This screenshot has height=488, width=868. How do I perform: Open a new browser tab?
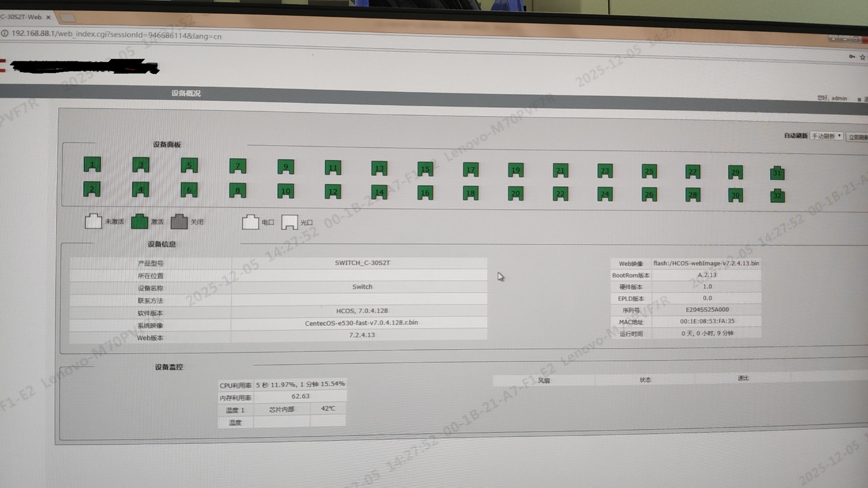68,18
